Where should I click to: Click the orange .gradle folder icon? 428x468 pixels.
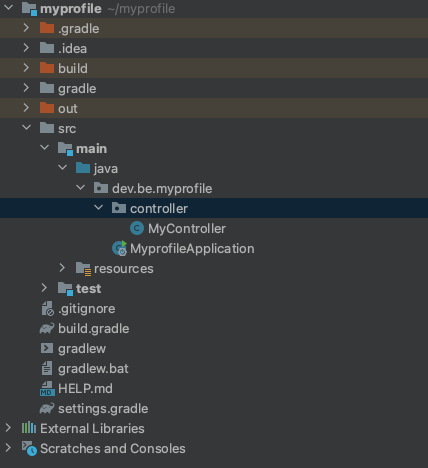47,28
